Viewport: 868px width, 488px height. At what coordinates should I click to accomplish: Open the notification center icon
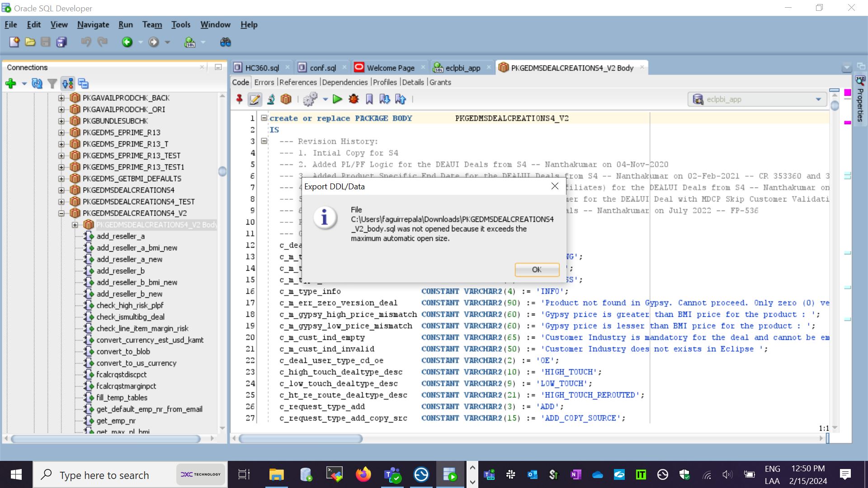pyautogui.click(x=845, y=474)
